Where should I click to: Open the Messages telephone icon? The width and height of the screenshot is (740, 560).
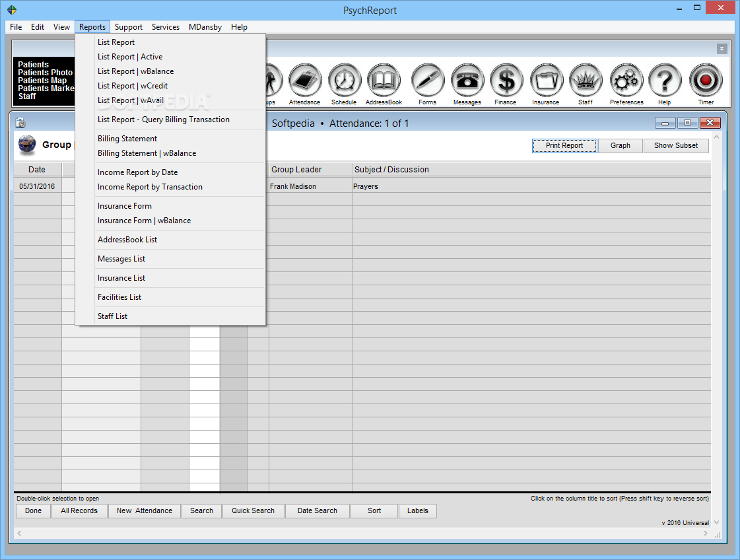click(467, 81)
